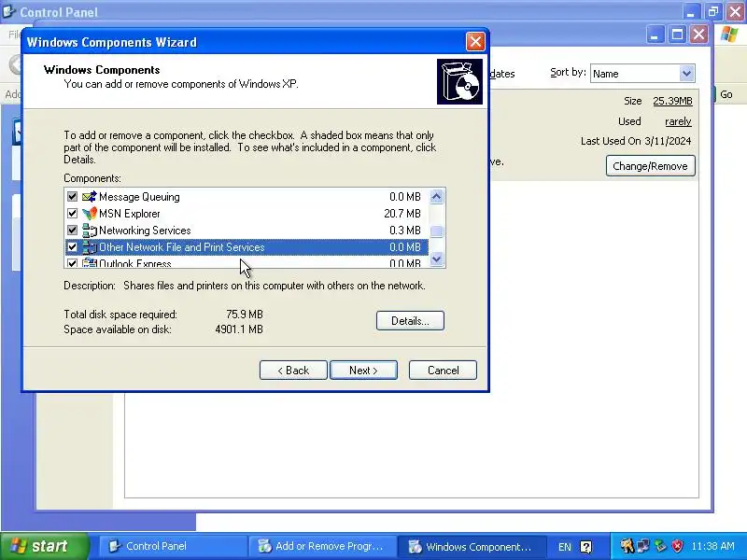Open the Sort by dropdown
Screen dimensions: 747x560
point(686,74)
